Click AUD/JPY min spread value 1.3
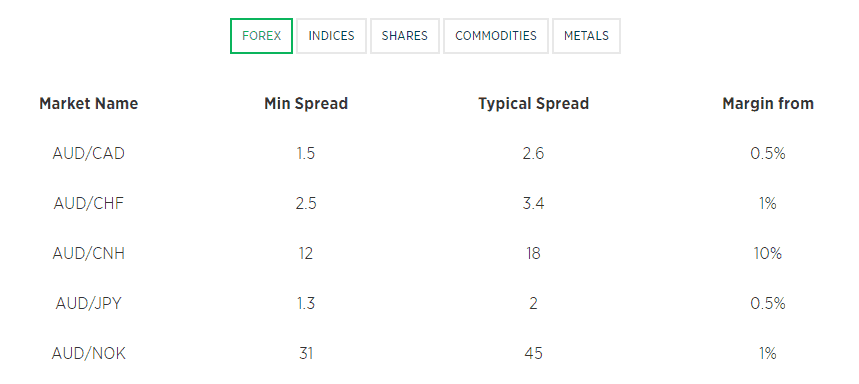859x384 pixels. 306,303
